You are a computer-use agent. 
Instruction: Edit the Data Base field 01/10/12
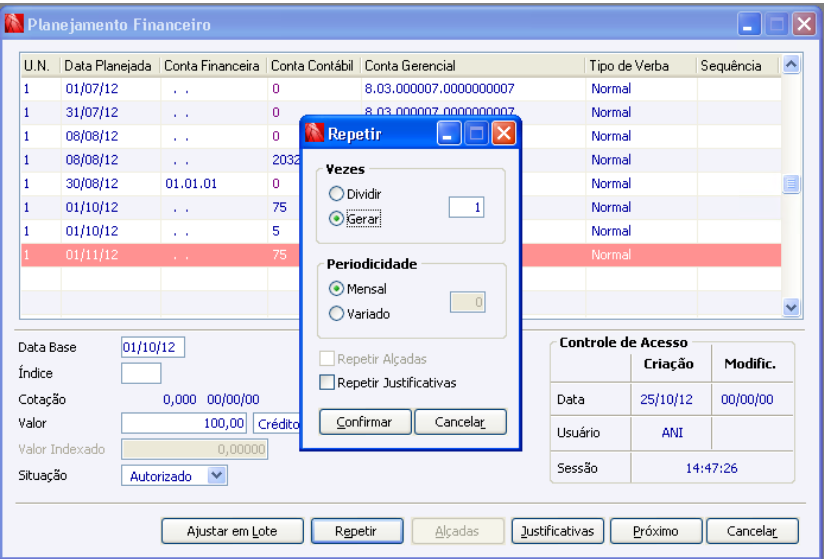(x=152, y=347)
